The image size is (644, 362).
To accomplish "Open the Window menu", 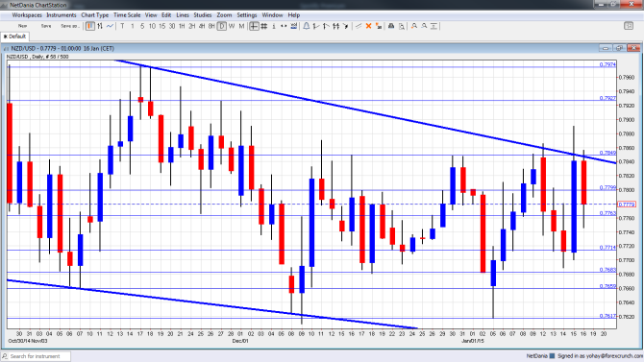I will (272, 15).
